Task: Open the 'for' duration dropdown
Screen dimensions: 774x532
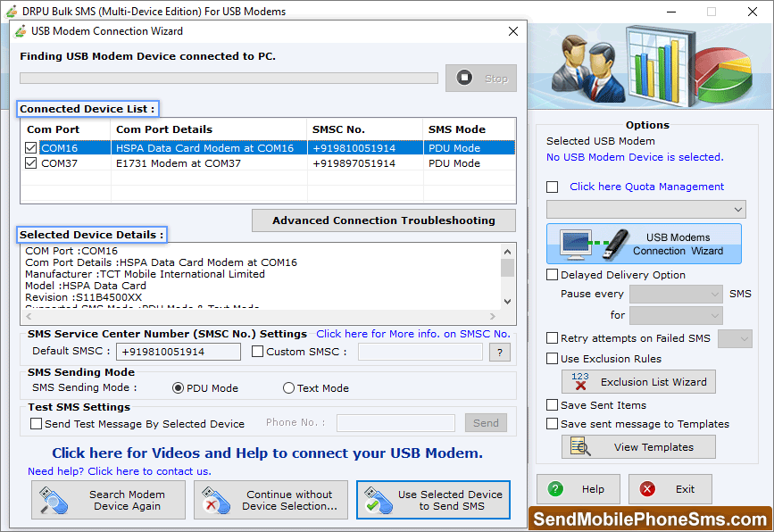Action: (676, 315)
